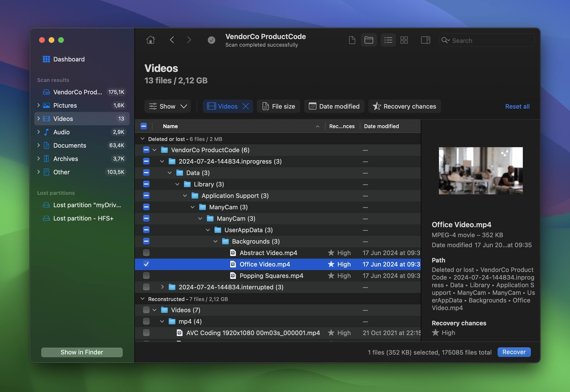
Task: Click Reset all link
Action: (x=517, y=106)
